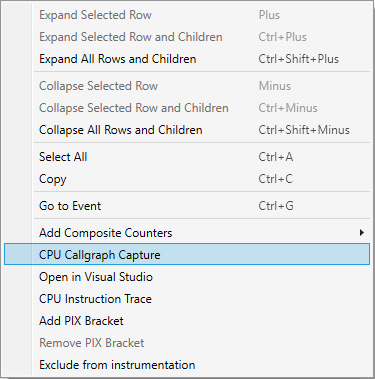Select Collapse Selected Row and Children
Viewport: 375px width, 379px height.
coord(187,108)
